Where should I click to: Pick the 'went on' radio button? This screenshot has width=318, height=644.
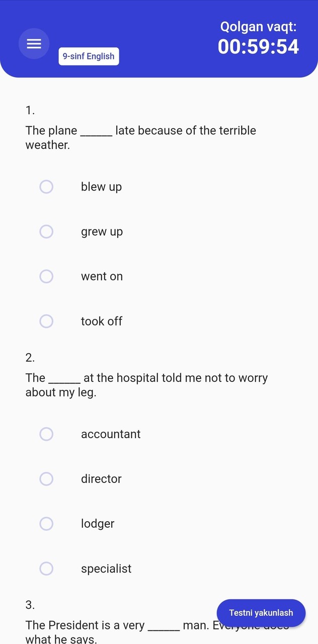tap(46, 276)
